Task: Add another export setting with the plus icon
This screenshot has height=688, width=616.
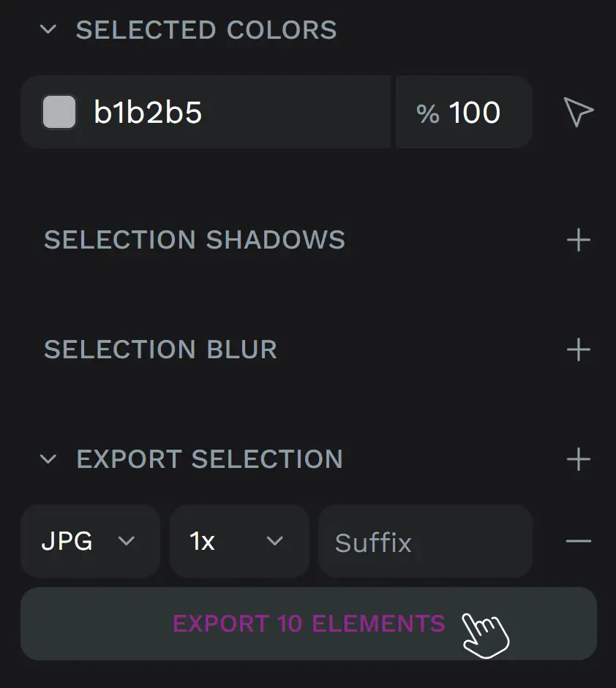Action: coord(579,459)
